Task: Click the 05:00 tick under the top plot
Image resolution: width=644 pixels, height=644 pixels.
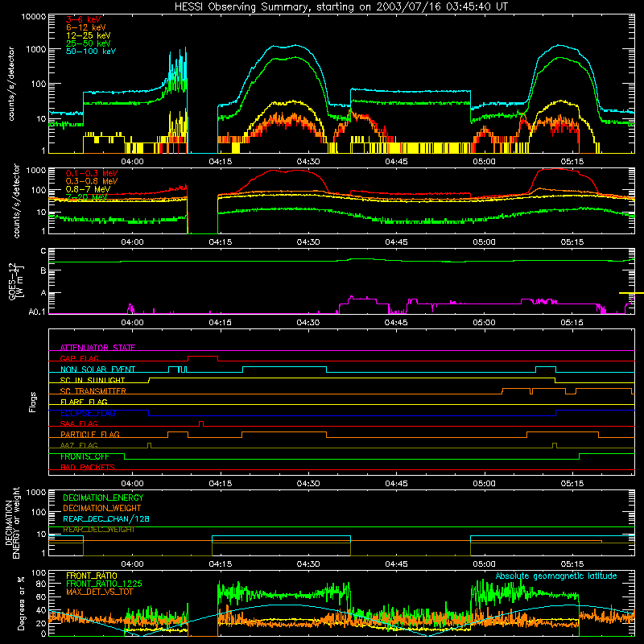Action: pyautogui.click(x=484, y=162)
